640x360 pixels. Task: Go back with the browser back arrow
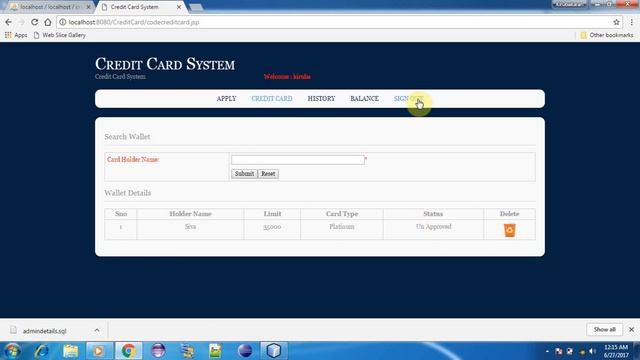(x=9, y=22)
